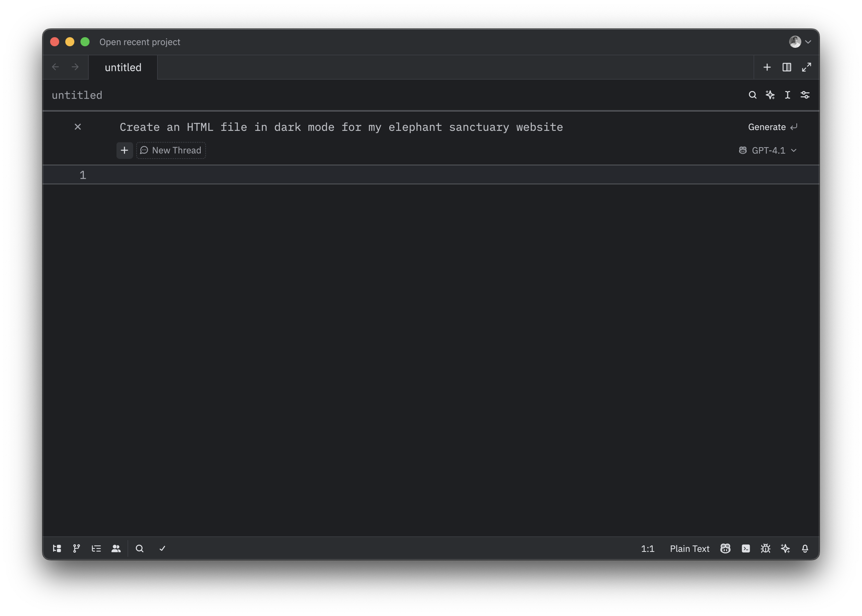Viewport: 862px width, 616px height.
Task: Open buffer search in the editor toolbar
Action: pos(752,95)
